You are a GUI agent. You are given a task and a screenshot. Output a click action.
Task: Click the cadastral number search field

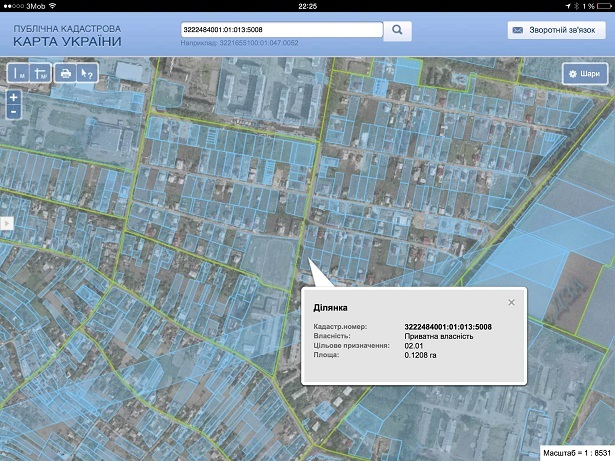click(282, 30)
